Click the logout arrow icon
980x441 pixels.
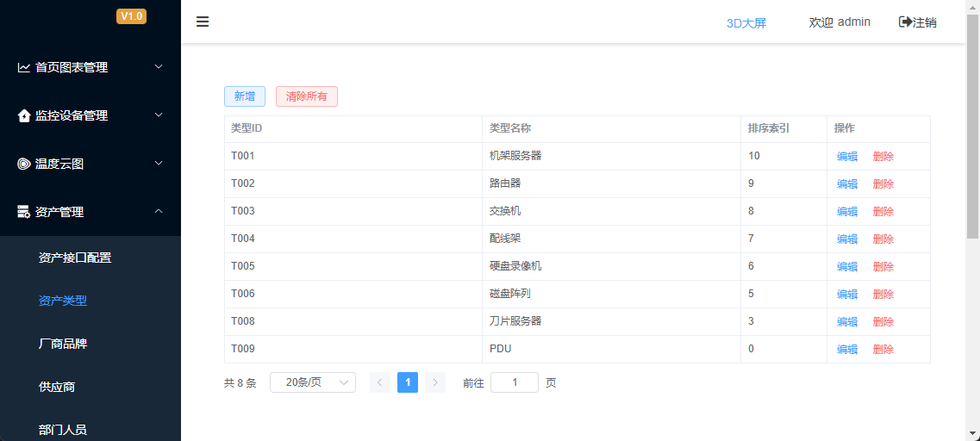pyautogui.click(x=905, y=22)
